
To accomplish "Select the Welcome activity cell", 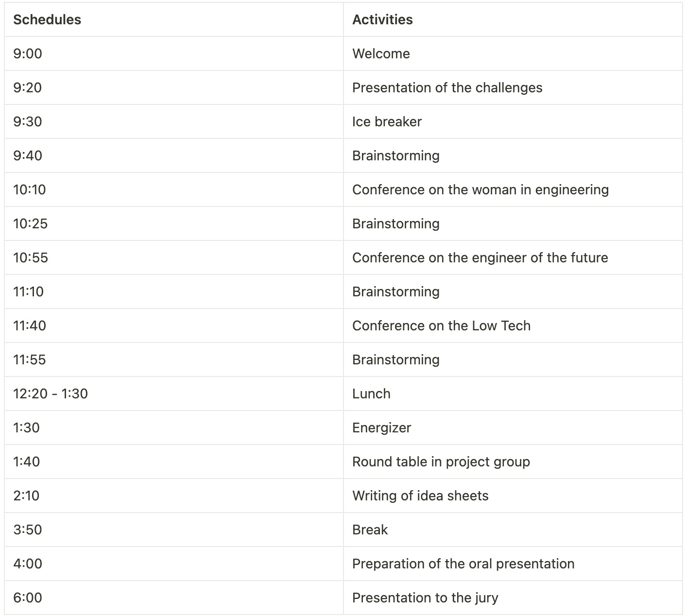I will pyautogui.click(x=513, y=53).
